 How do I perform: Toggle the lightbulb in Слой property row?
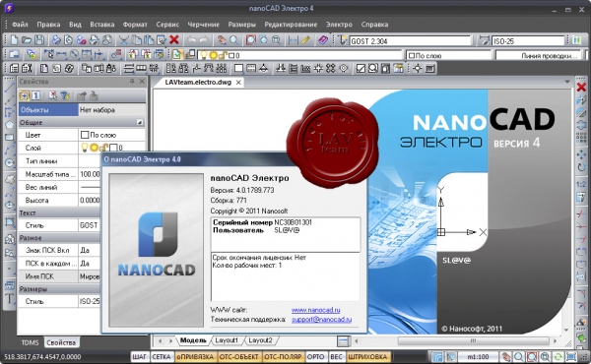coord(85,148)
